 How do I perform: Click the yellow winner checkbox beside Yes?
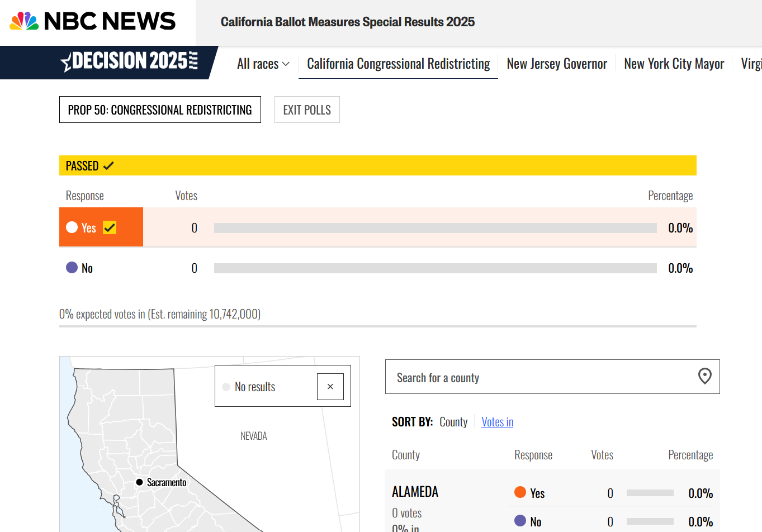point(110,227)
